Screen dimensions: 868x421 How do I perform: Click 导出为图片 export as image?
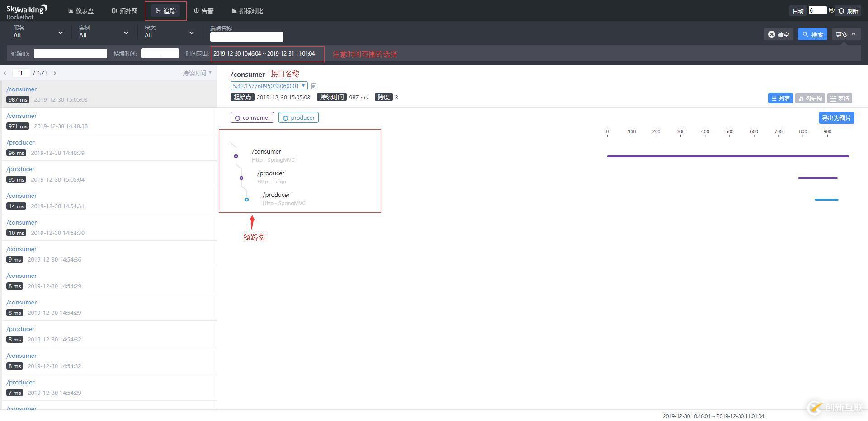(836, 118)
